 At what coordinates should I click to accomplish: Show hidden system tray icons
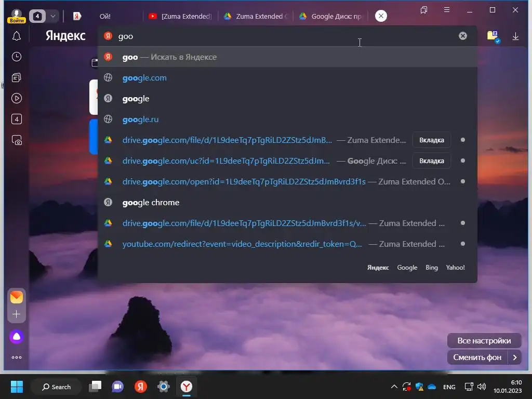coord(394,387)
